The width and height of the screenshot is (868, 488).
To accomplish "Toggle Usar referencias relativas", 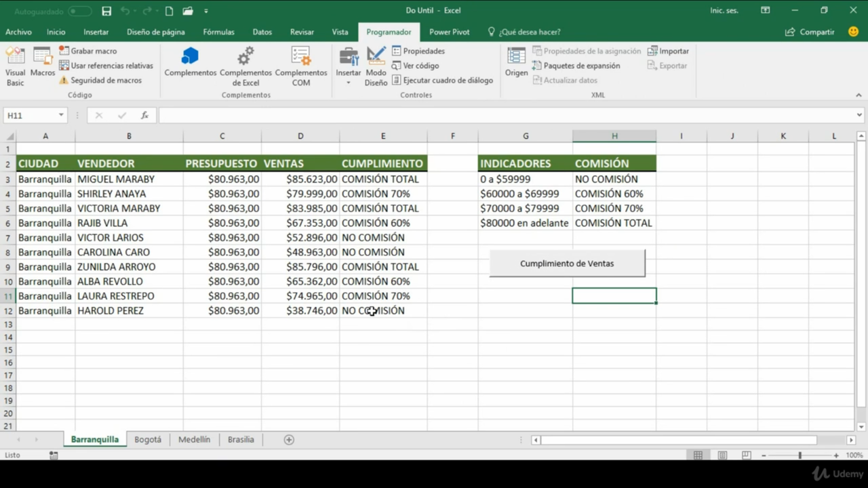I will coord(106,66).
